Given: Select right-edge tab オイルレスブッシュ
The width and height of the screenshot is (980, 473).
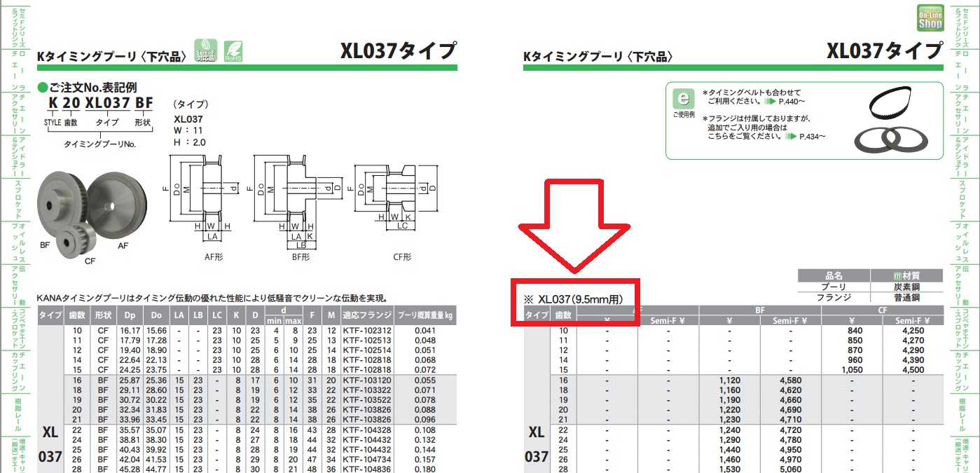Looking at the screenshot, I should (x=961, y=243).
